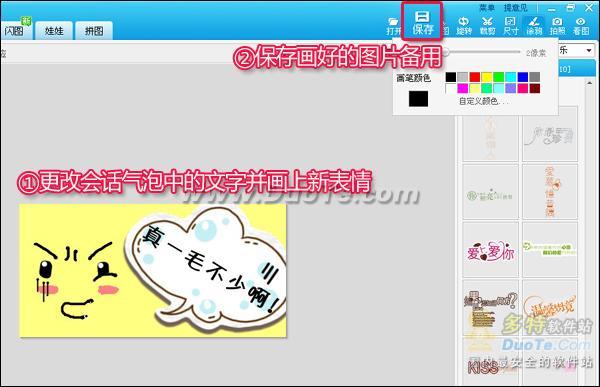This screenshot has width=600, height=387.
Task: Pick the red brush color swatch
Action: 474,77
